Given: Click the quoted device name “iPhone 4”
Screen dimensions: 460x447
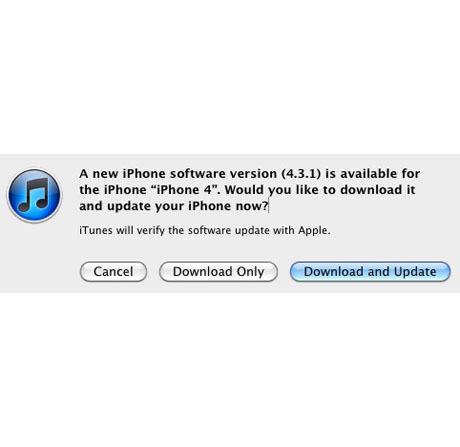Looking at the screenshot, I should pos(184,190).
